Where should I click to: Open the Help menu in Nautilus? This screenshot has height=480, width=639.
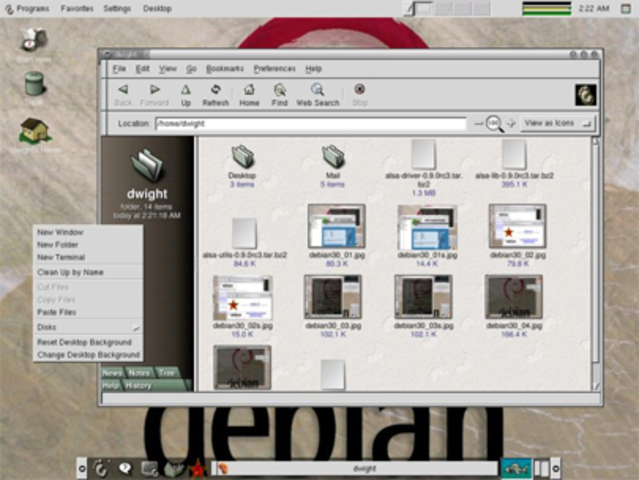[313, 68]
